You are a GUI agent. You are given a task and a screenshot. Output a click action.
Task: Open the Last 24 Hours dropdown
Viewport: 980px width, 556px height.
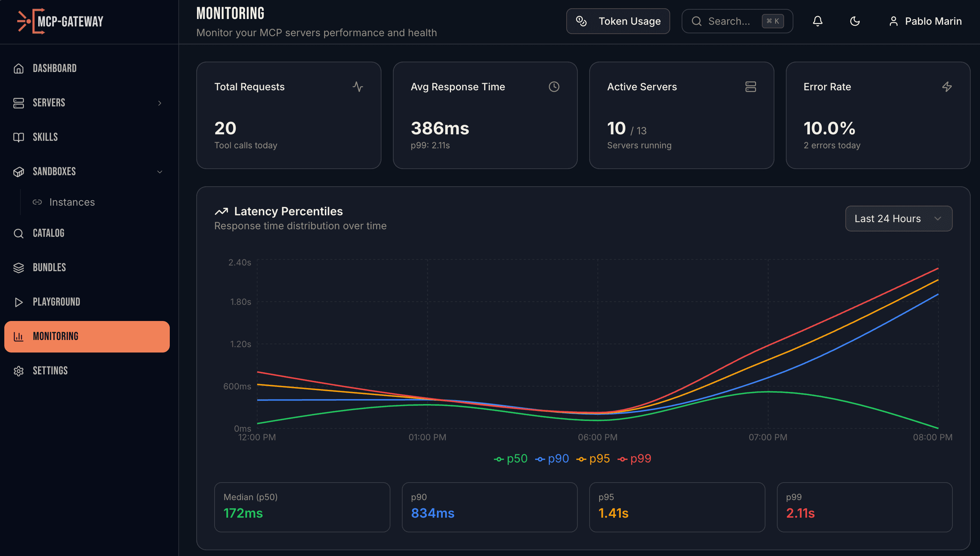click(x=899, y=219)
